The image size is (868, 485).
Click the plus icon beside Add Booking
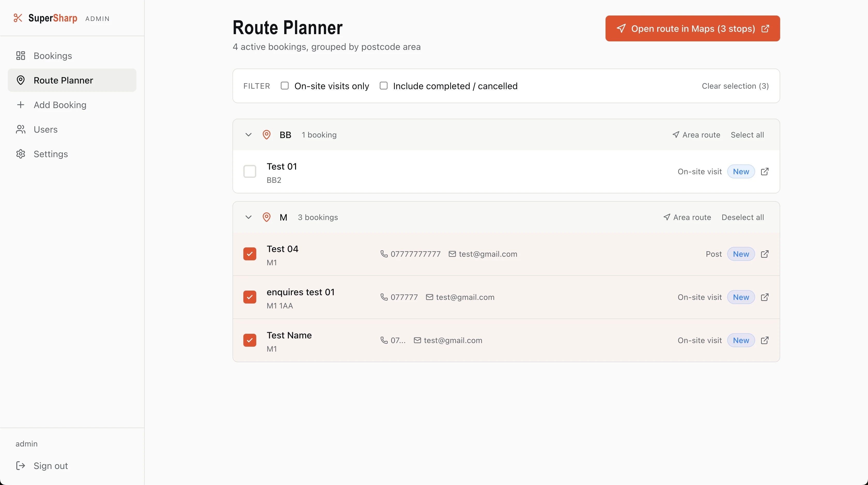[x=21, y=105]
